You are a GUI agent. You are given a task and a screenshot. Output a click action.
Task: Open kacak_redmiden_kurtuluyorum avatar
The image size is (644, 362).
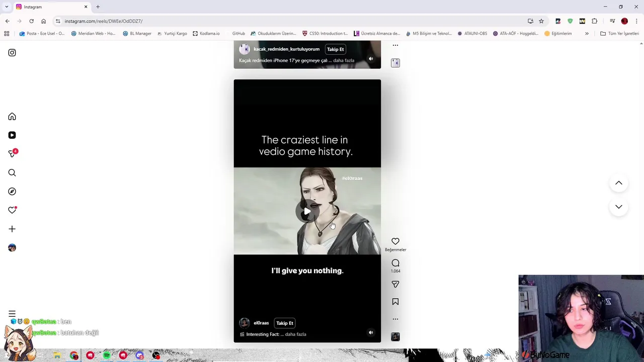(x=245, y=49)
